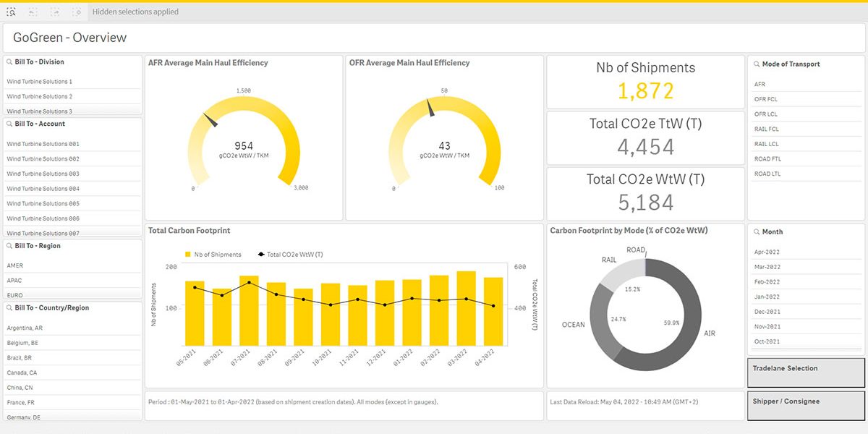Screen dimensions: 868x434
Task: Click search icon in Bill To - Region
Action: 9,247
